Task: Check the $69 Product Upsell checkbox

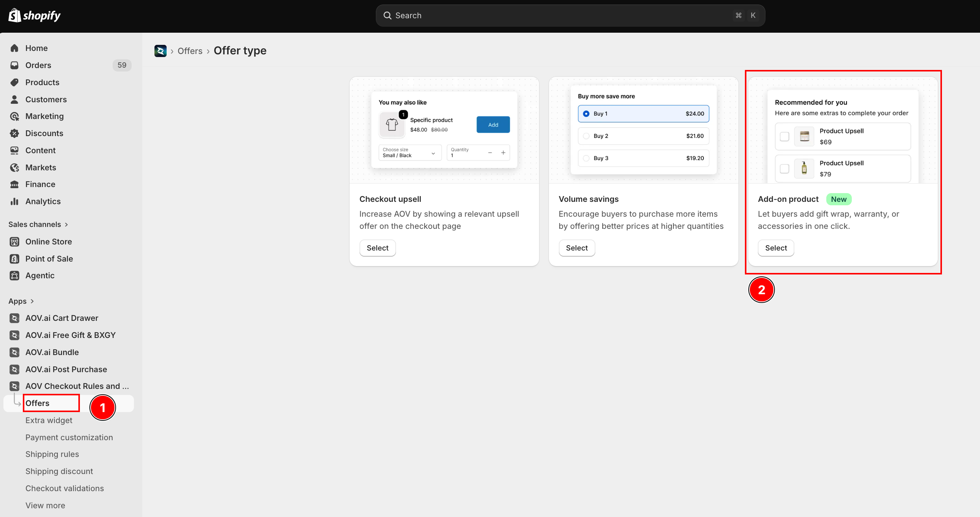Action: 784,136
